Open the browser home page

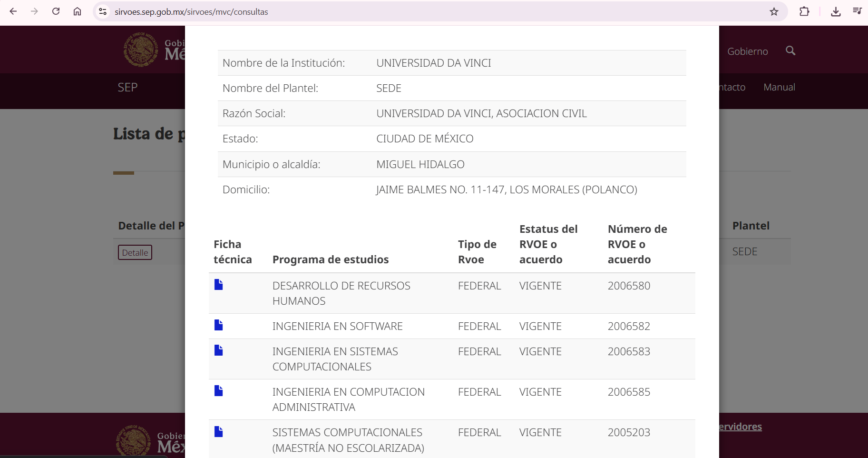tap(77, 11)
